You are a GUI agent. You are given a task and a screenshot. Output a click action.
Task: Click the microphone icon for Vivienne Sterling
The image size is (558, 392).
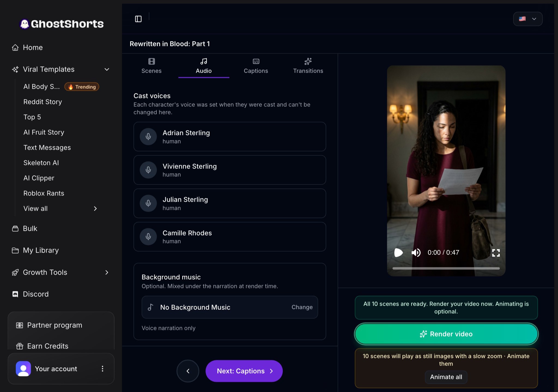pos(148,170)
